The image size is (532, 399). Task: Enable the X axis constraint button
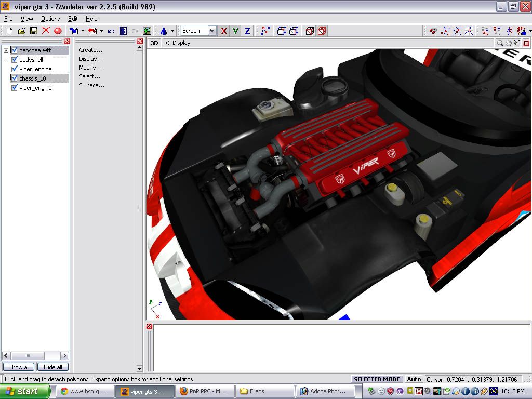224,31
